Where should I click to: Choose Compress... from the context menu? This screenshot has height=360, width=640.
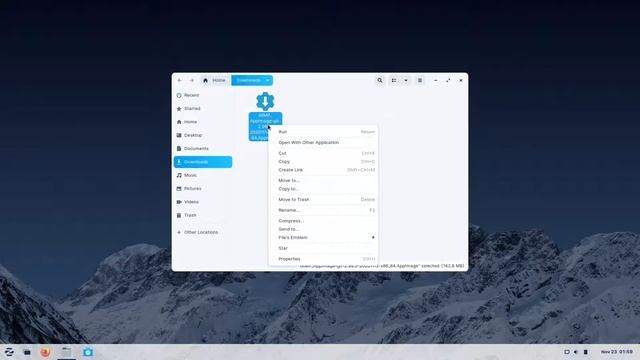coord(323,221)
